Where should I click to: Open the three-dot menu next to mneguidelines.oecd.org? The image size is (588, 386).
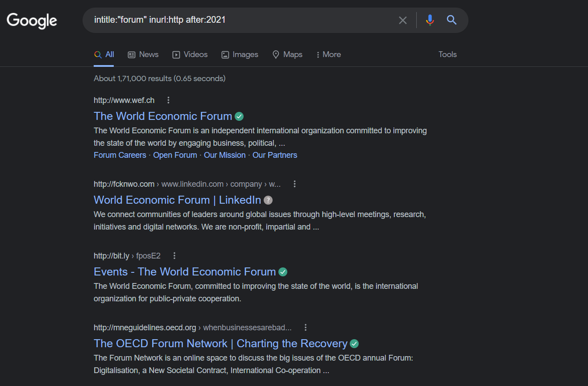click(306, 328)
